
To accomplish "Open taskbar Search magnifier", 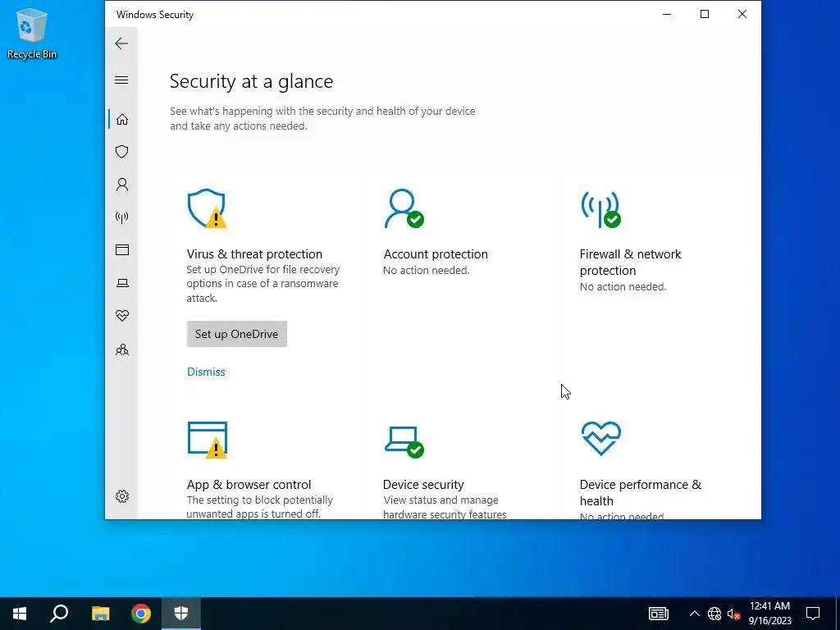I will [59, 614].
